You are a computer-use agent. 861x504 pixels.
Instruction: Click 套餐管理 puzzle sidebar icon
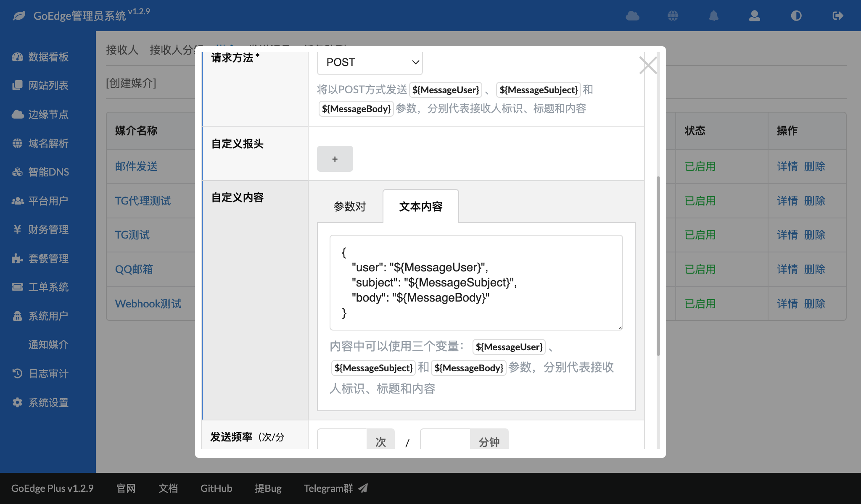17,259
